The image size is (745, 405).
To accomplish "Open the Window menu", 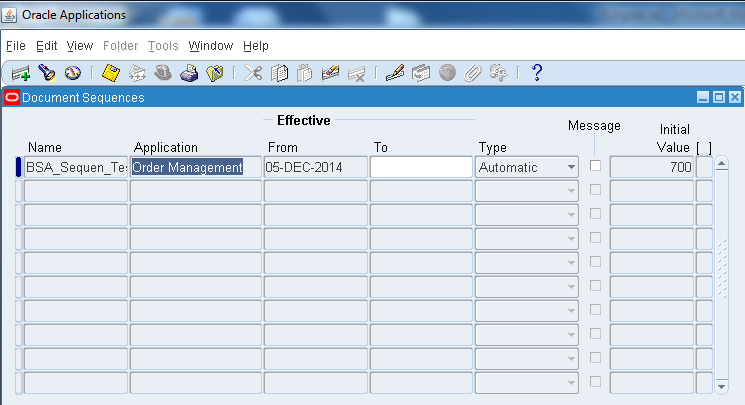I will coord(210,46).
